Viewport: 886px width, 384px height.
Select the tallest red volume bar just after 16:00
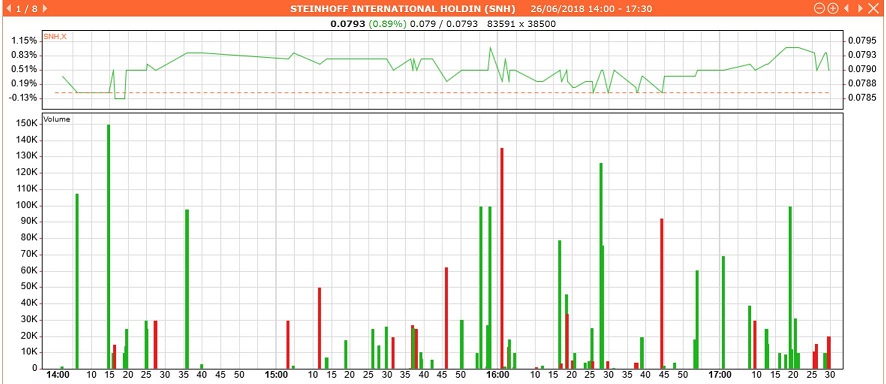(502, 258)
